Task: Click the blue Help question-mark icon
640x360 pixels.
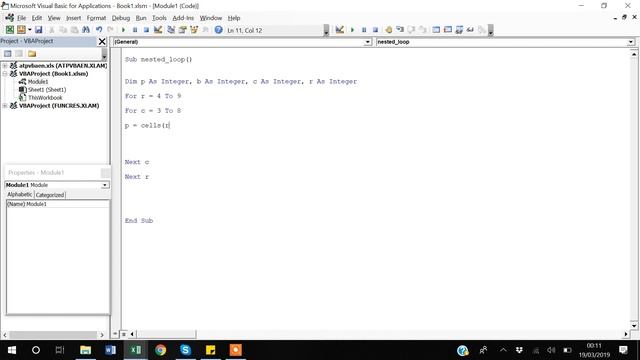Action: [x=218, y=30]
